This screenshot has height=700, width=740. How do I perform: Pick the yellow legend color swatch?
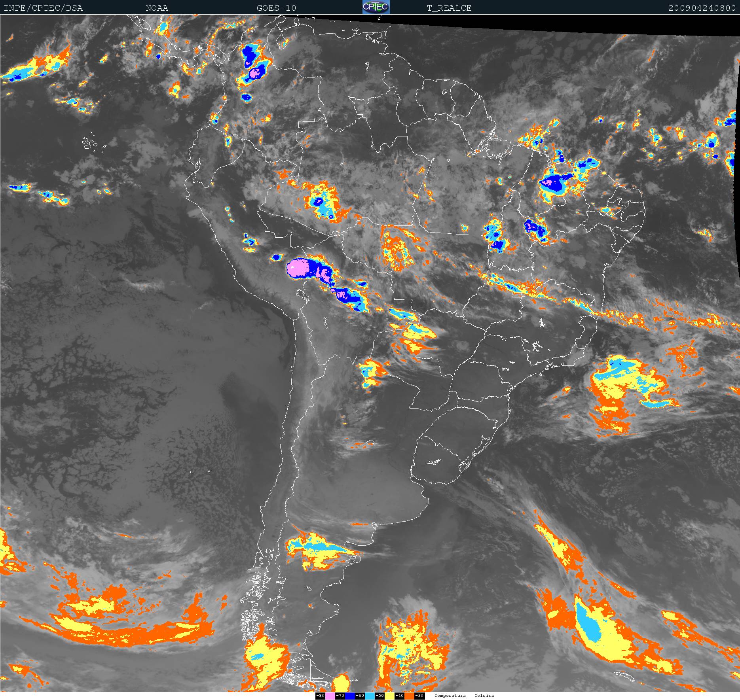coord(389,696)
